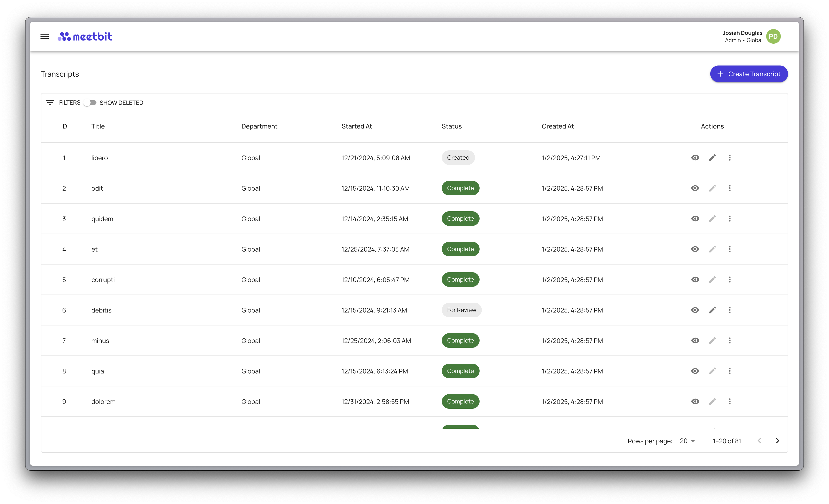
Task: Toggle the Show Deleted switch
Action: pos(90,103)
